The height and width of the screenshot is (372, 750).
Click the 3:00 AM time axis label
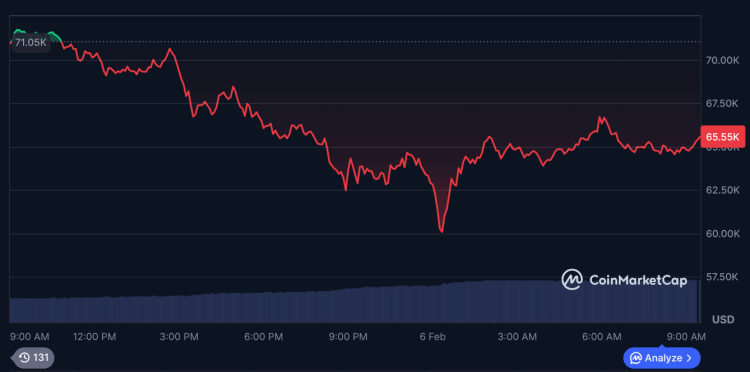point(517,337)
